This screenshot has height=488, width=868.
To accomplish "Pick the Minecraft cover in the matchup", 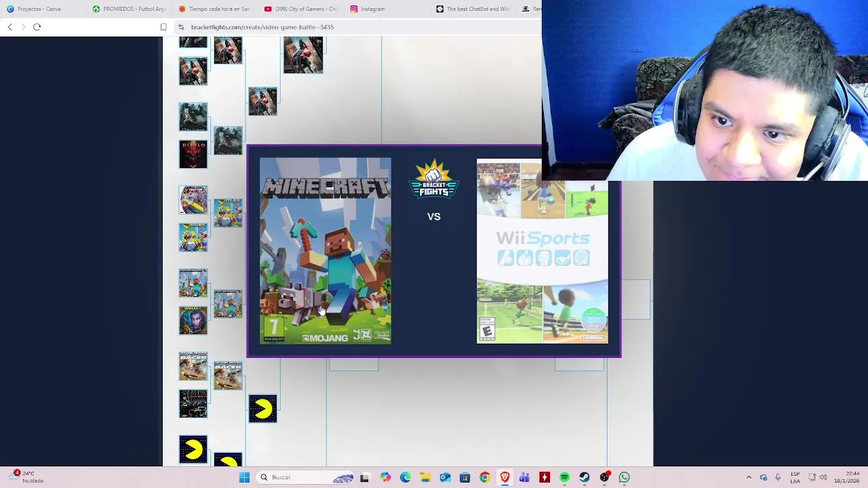I will (x=325, y=251).
